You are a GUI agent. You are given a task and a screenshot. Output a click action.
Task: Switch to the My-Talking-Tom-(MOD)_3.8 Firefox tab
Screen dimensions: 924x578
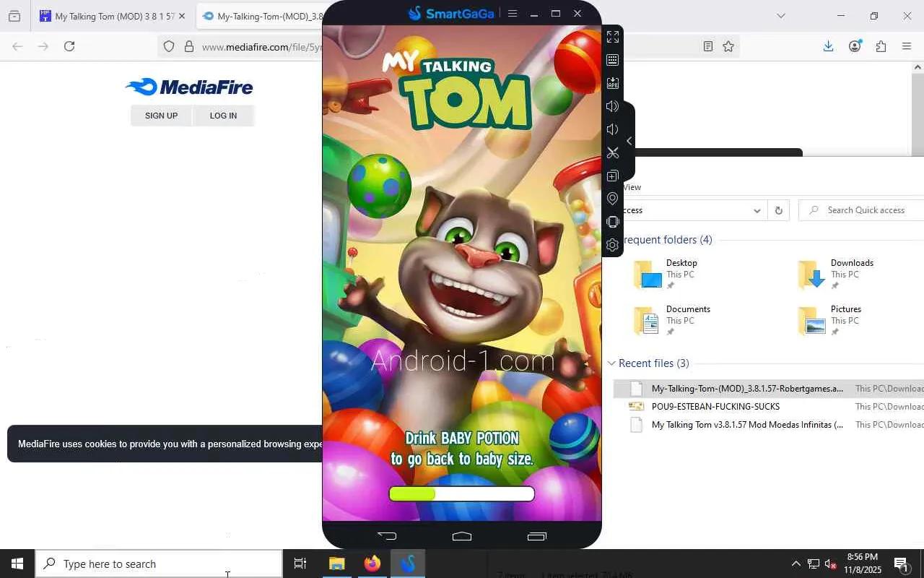point(260,16)
